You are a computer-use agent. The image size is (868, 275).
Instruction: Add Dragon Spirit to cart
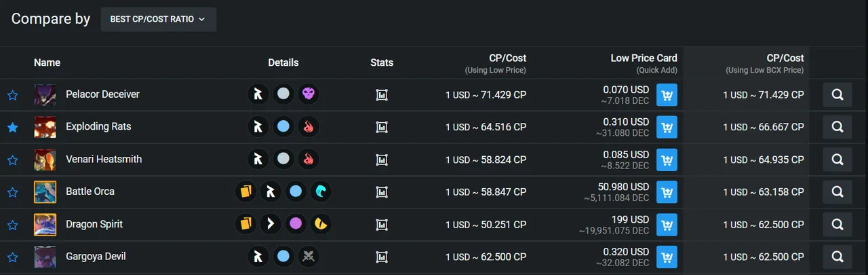tap(667, 224)
